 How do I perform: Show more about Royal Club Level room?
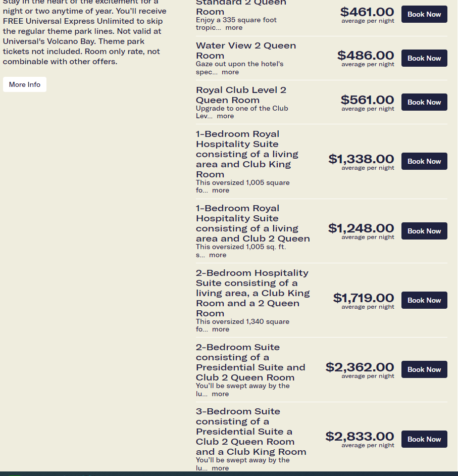(x=225, y=116)
